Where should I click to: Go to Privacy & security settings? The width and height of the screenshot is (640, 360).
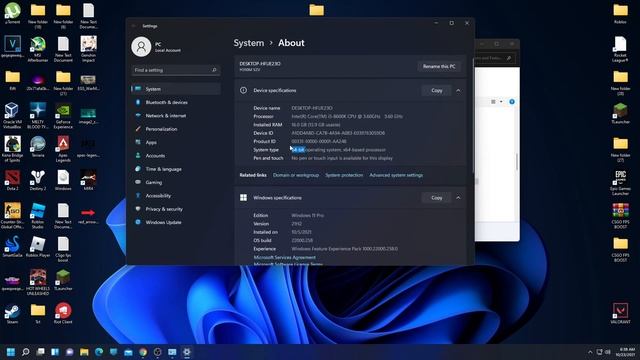pyautogui.click(x=176, y=209)
